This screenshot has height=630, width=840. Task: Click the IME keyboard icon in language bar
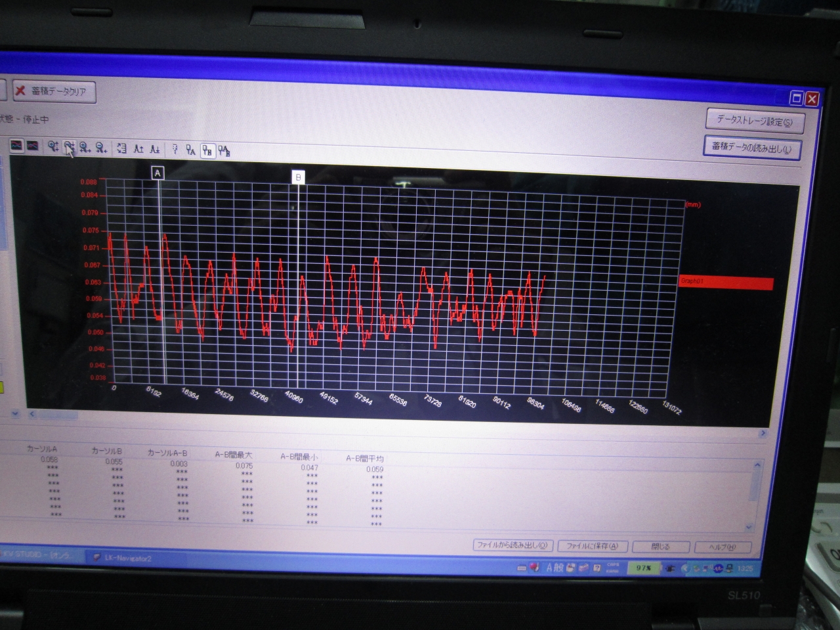pyautogui.click(x=522, y=568)
